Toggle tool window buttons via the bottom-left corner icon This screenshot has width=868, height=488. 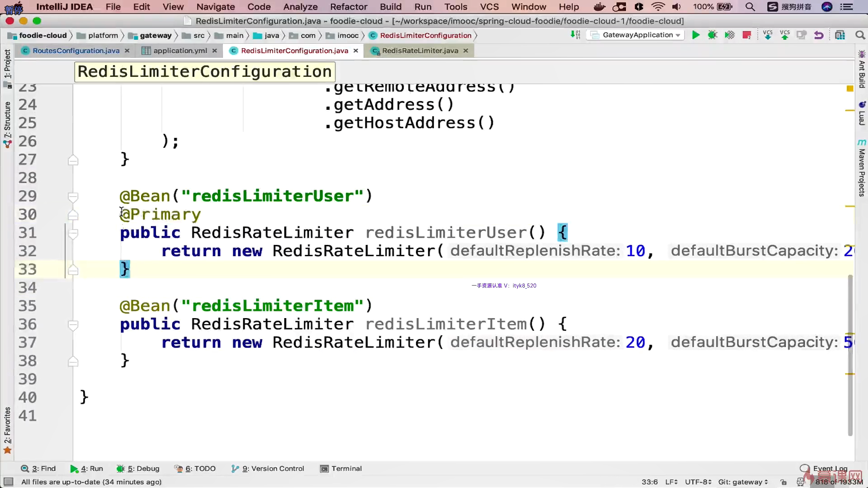[8, 482]
